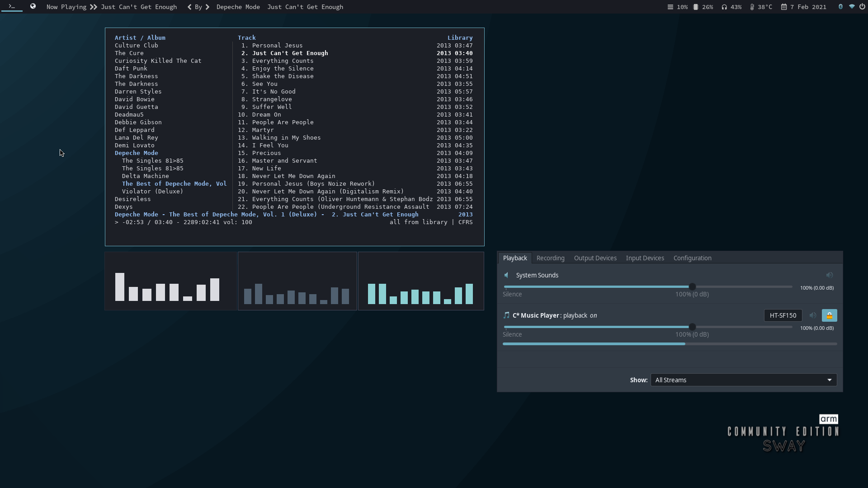Click the Bluetooth tray icon

[840, 7]
